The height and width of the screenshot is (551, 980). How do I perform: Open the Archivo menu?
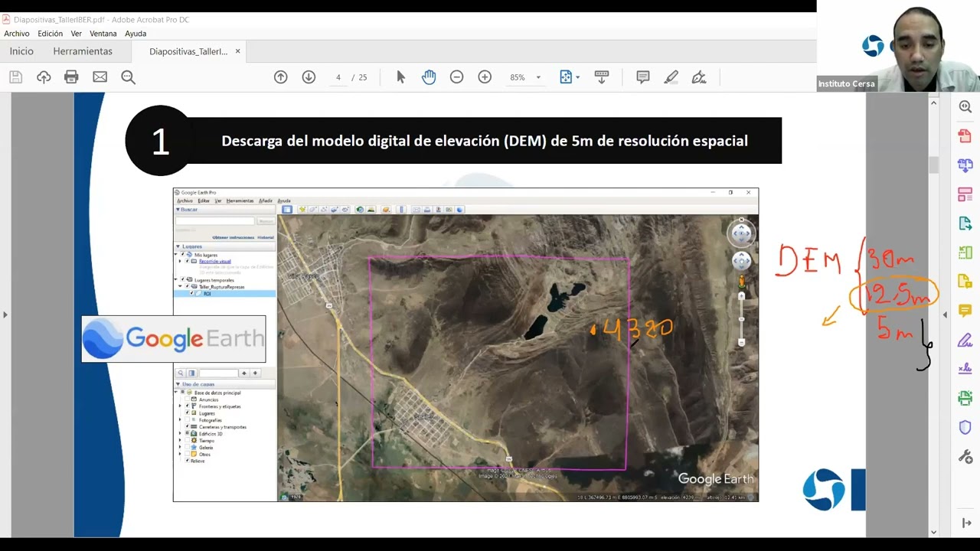coord(17,34)
